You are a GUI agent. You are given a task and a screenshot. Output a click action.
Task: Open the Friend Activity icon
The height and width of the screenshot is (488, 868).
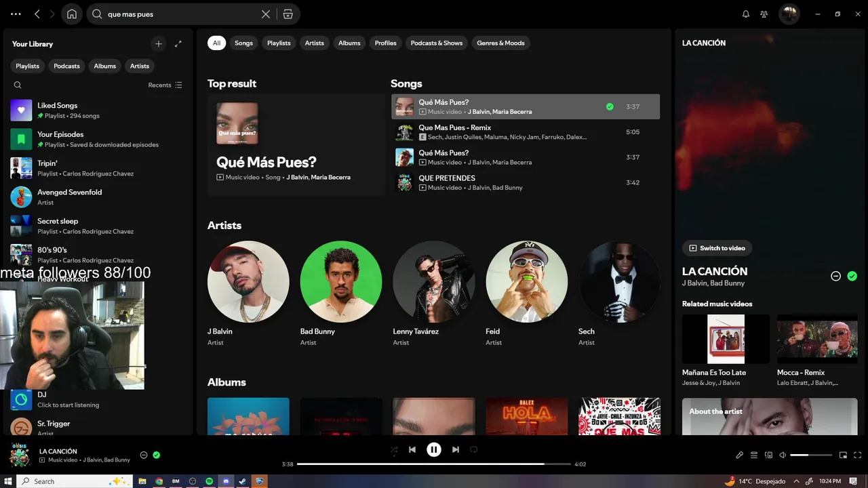click(764, 14)
